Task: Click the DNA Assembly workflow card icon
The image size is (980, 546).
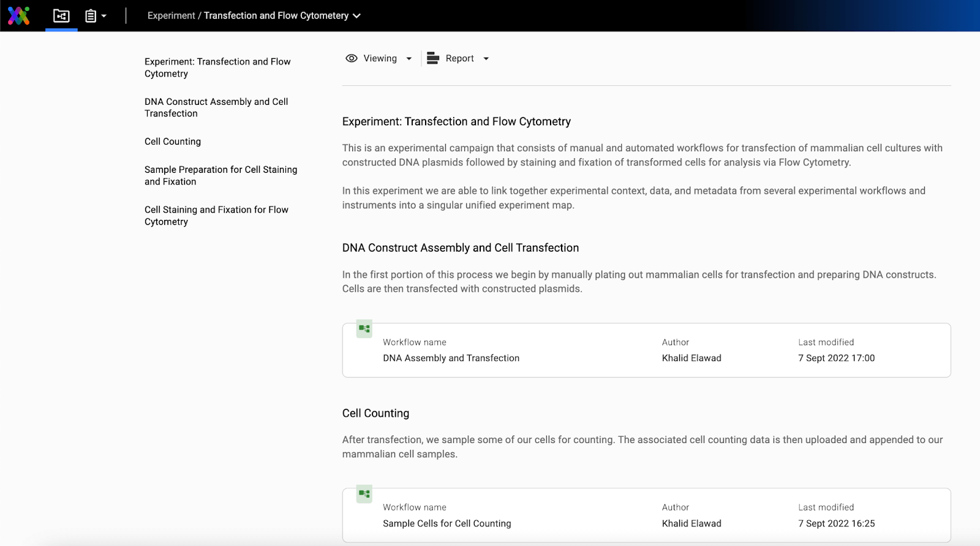Action: [x=364, y=329]
